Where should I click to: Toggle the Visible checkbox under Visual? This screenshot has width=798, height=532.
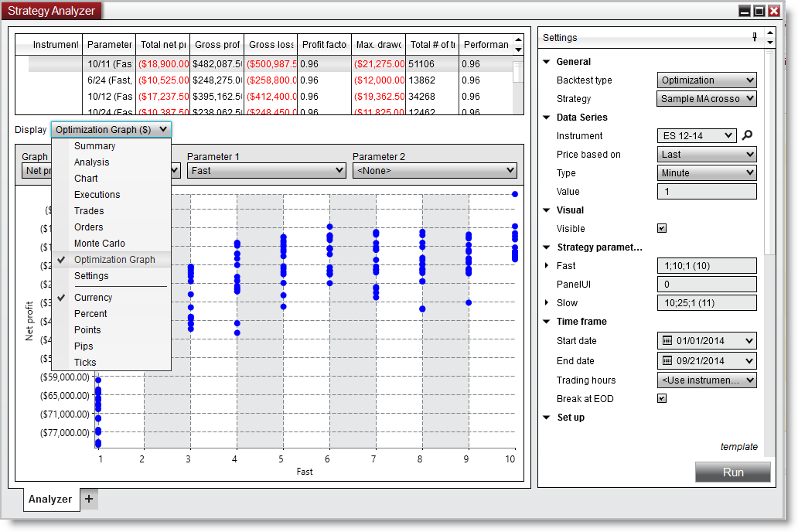coord(661,228)
